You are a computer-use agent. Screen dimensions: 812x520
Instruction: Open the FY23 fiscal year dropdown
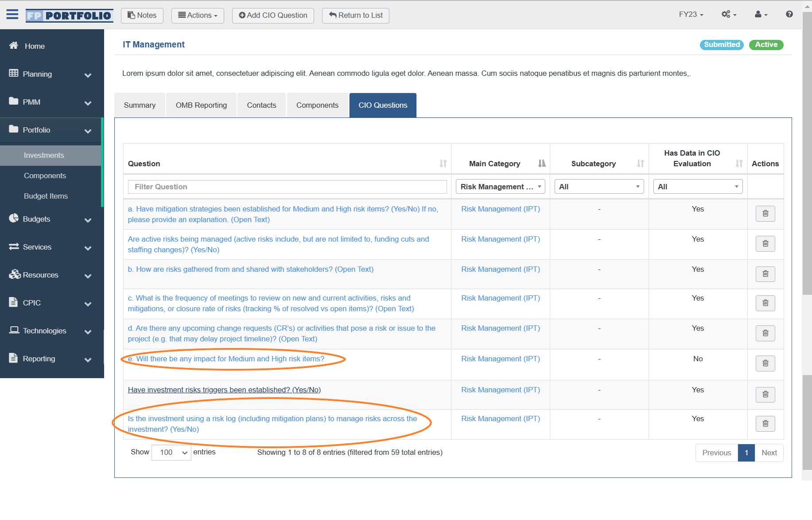pos(691,14)
